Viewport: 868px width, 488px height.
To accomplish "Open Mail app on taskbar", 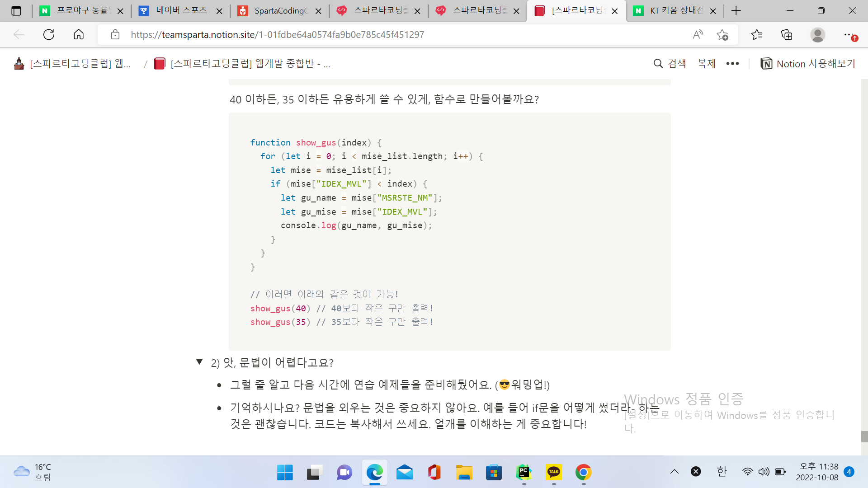I will 404,472.
